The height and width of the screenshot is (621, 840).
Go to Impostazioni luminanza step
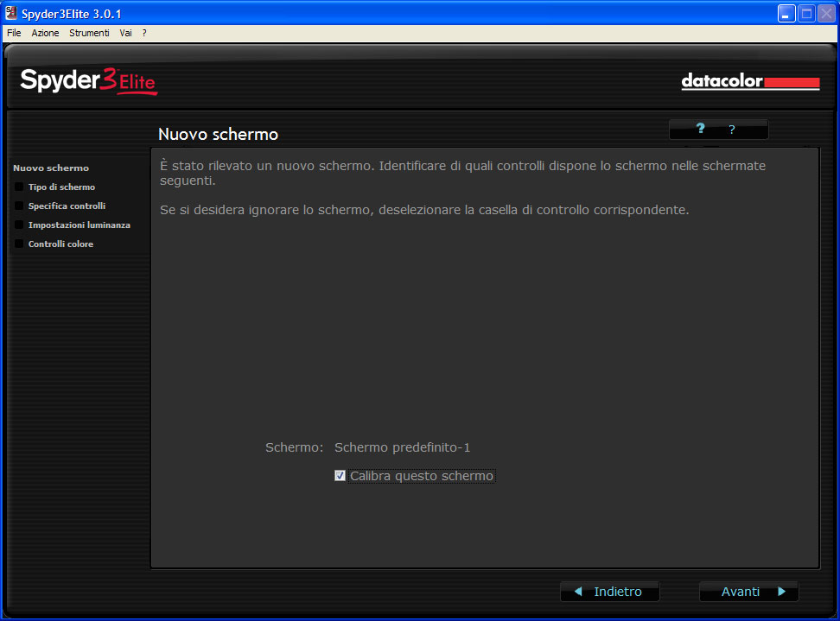click(x=80, y=225)
